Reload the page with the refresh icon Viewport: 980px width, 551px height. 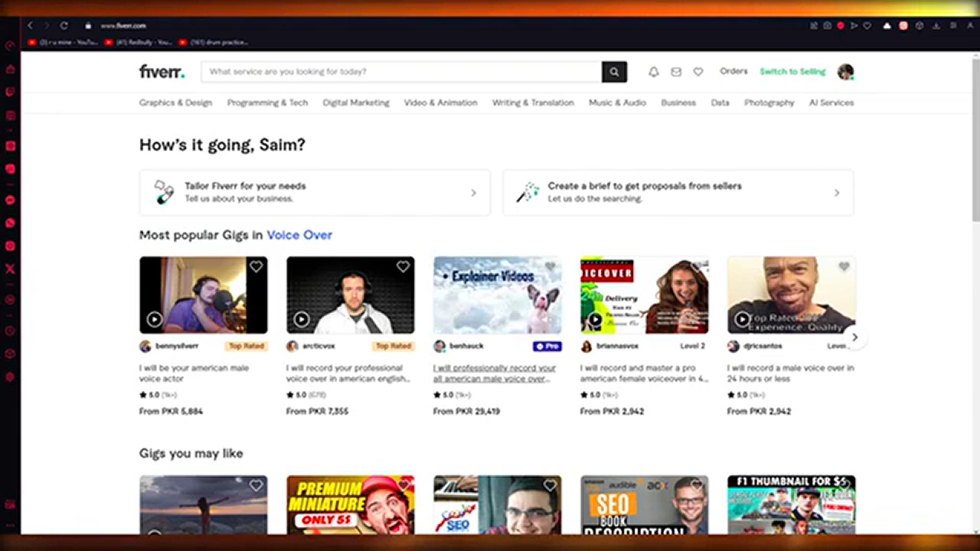click(x=64, y=25)
